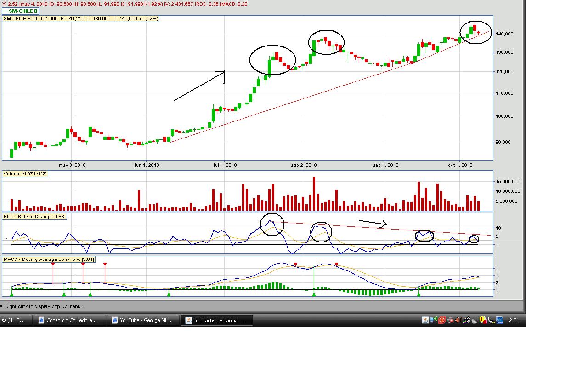
Task: Click the 'Y: 2,52' readout in top bar
Action: pyautogui.click(x=10, y=4)
